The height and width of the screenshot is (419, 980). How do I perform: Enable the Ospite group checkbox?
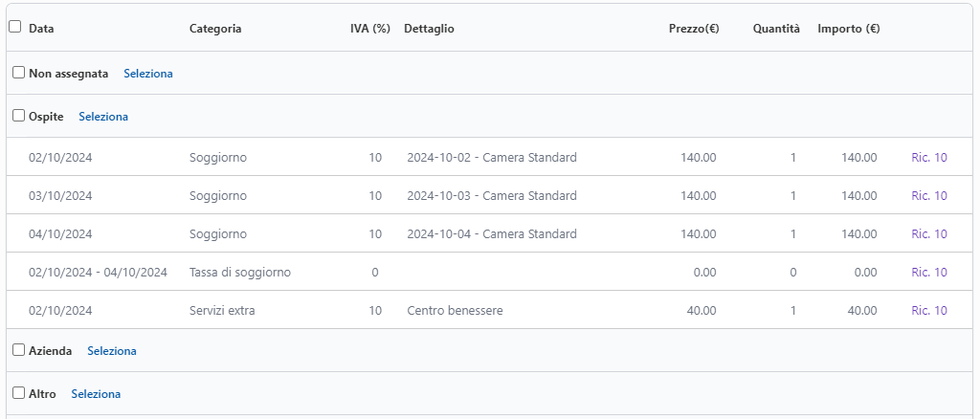coord(18,116)
